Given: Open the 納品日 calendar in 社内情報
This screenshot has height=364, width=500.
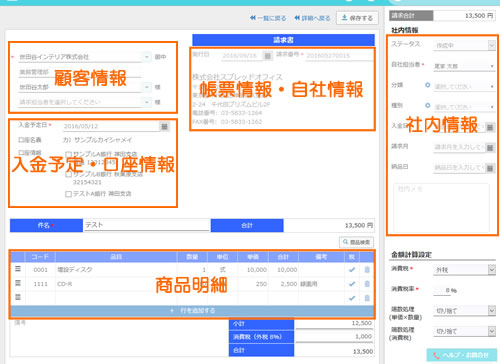Looking at the screenshot, I should (490, 168).
